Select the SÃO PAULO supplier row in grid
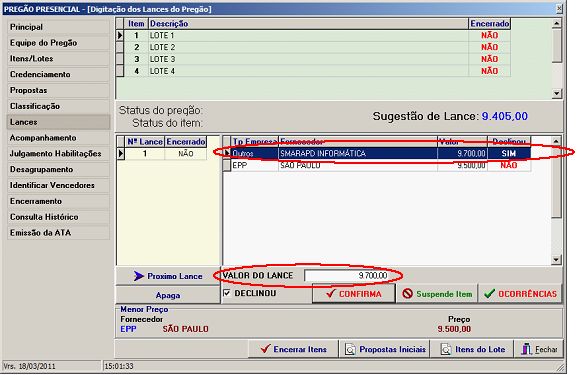578x375 pixels. (377, 166)
